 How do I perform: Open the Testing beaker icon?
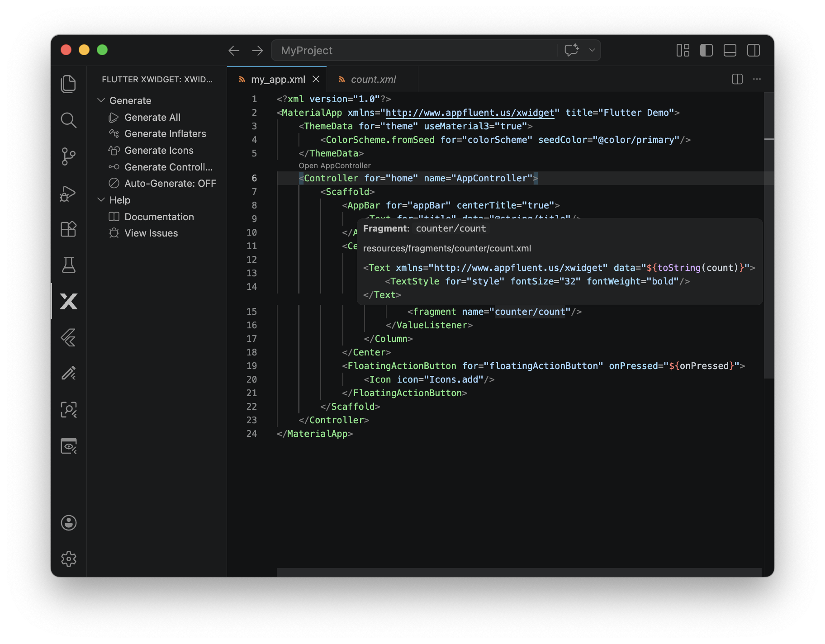68,265
